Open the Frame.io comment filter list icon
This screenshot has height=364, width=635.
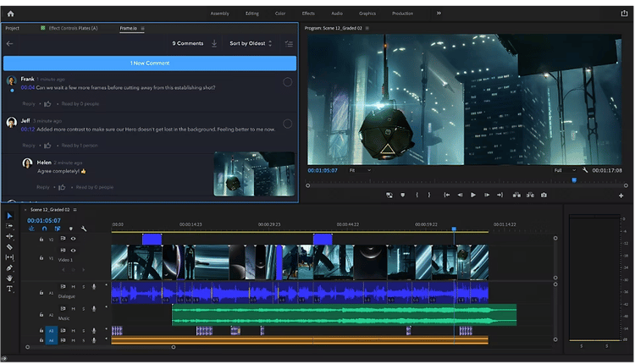coord(289,44)
